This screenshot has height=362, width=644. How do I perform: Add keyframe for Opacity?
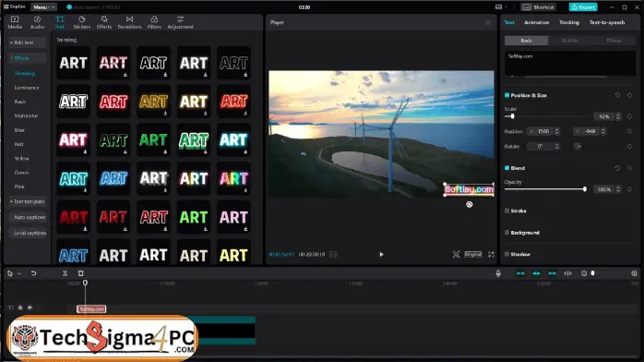(629, 189)
